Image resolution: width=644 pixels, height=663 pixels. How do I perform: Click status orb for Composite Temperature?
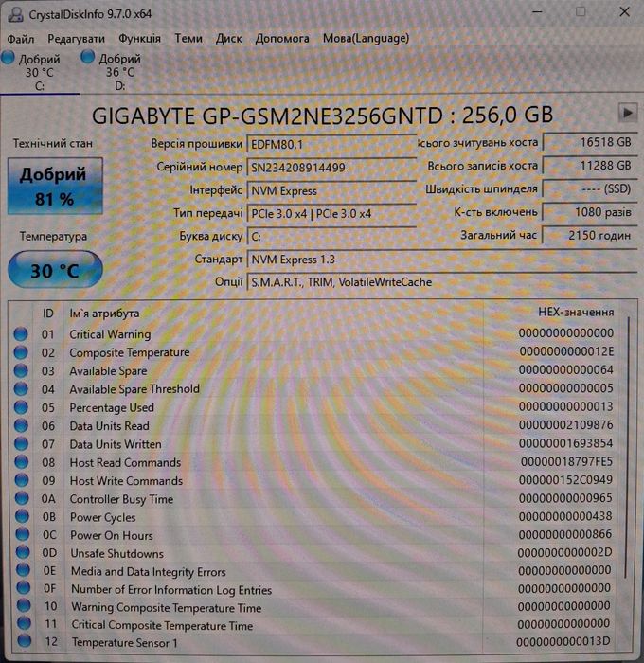click(x=20, y=352)
